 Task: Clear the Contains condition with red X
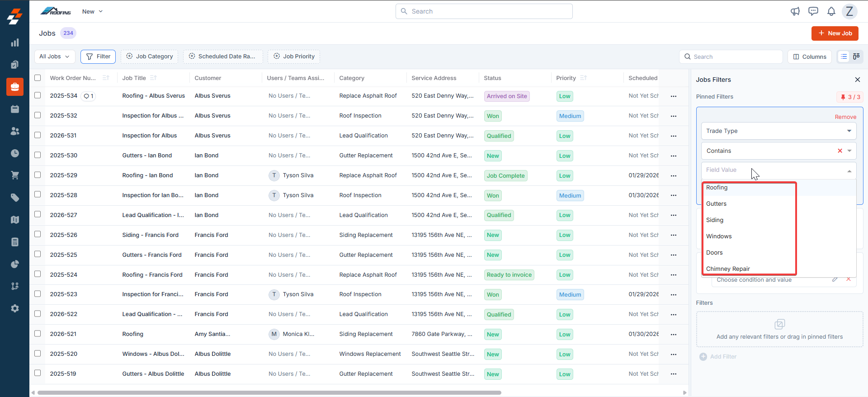pyautogui.click(x=840, y=151)
